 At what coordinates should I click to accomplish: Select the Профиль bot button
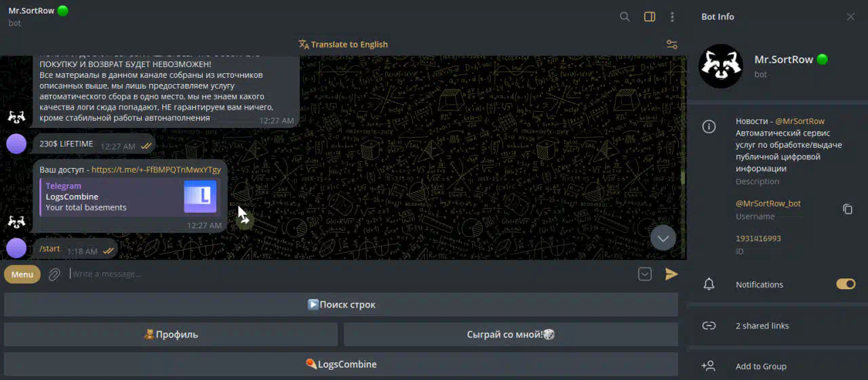coord(171,335)
